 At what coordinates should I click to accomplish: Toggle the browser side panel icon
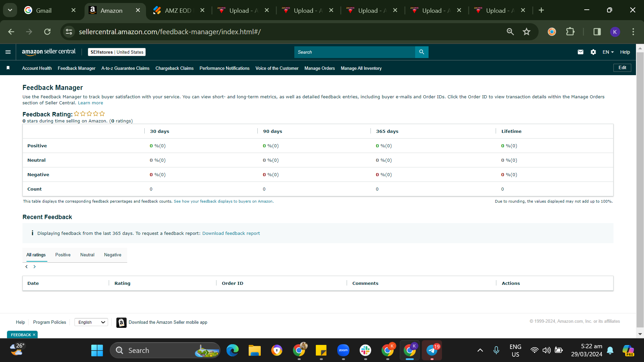[597, 32]
